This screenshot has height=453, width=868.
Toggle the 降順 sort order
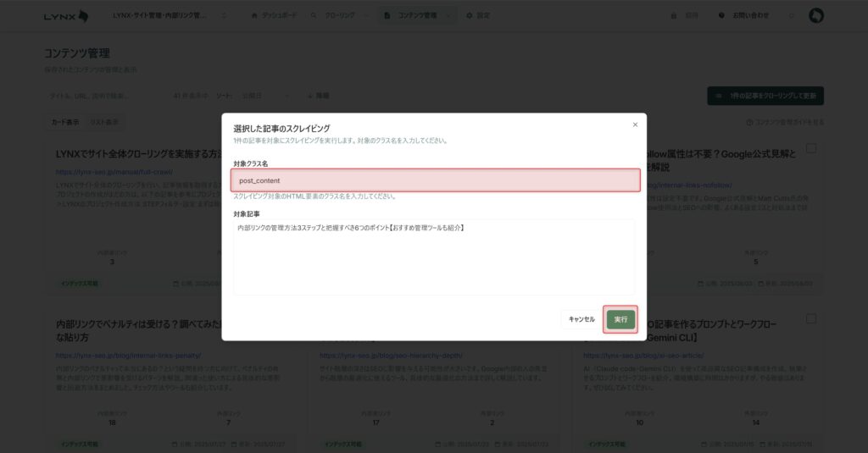[319, 96]
